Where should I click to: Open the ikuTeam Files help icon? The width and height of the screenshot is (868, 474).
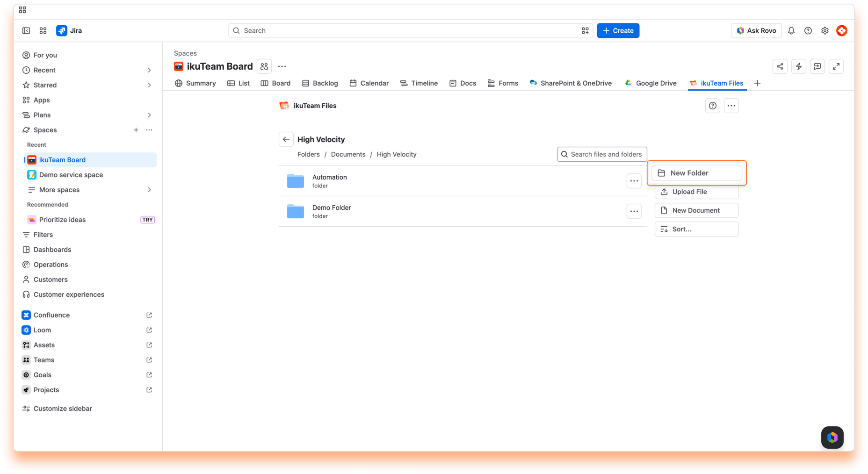pos(713,106)
